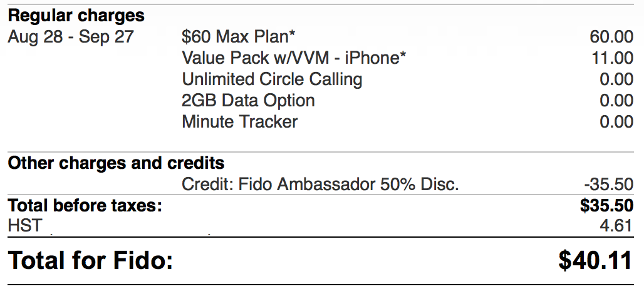Click the 2GB Data Option entry
Image resolution: width=644 pixels, height=294 pixels.
pos(248,100)
